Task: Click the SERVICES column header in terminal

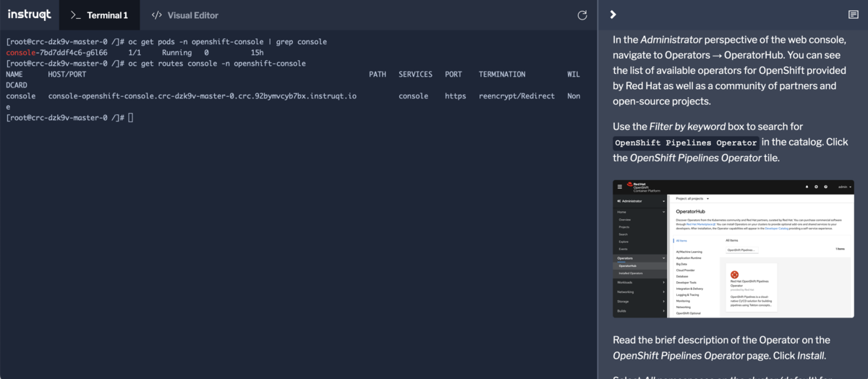Action: 415,74
